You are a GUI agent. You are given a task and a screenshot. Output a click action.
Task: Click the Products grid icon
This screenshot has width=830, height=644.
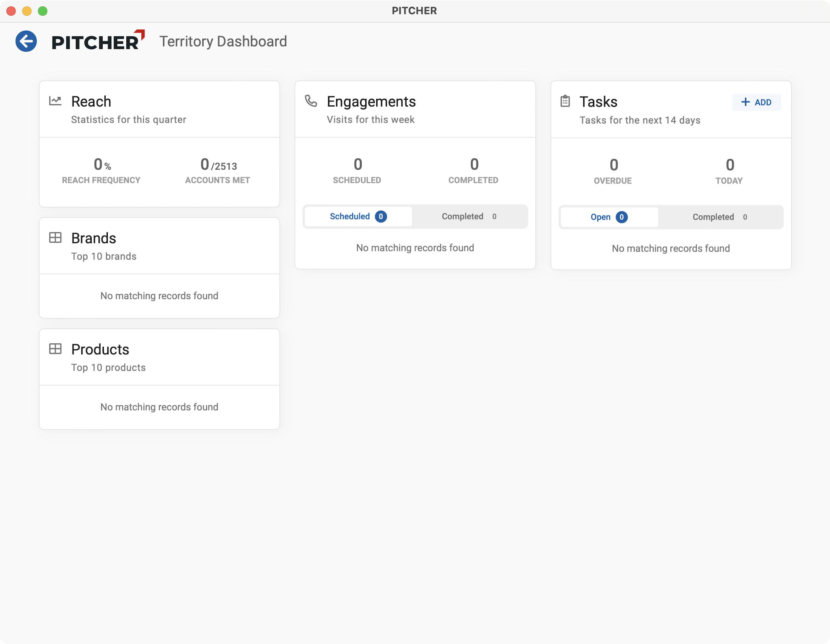[x=55, y=349]
